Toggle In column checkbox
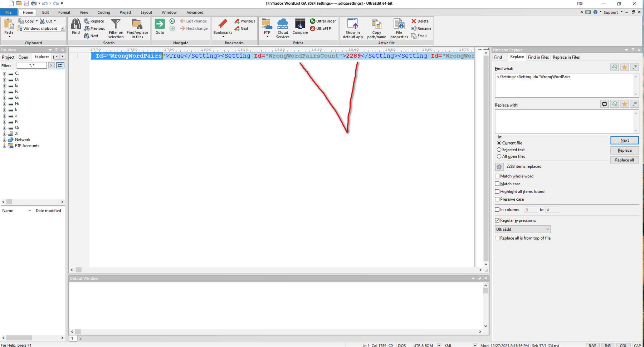This screenshot has width=644, height=347. (497, 210)
